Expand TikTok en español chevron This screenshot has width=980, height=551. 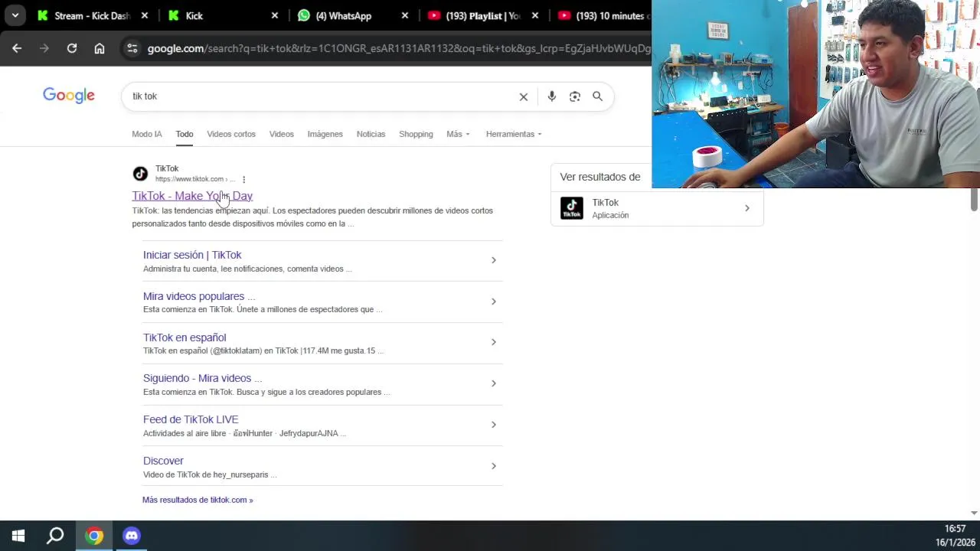(494, 342)
